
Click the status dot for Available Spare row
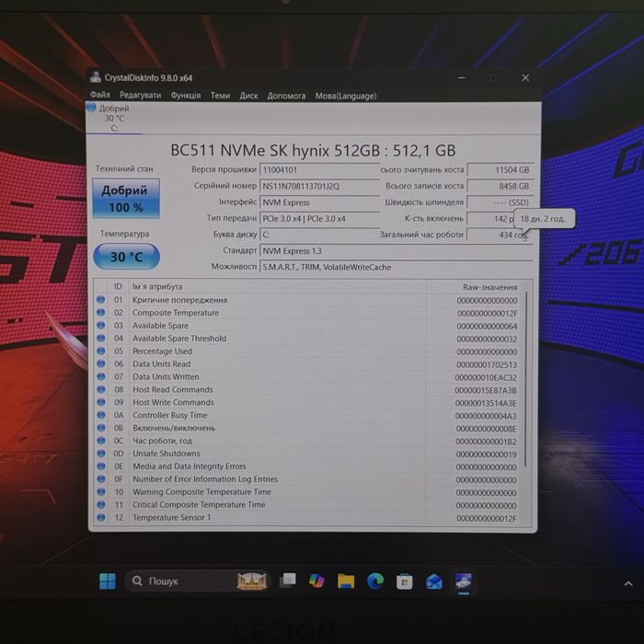[100, 326]
